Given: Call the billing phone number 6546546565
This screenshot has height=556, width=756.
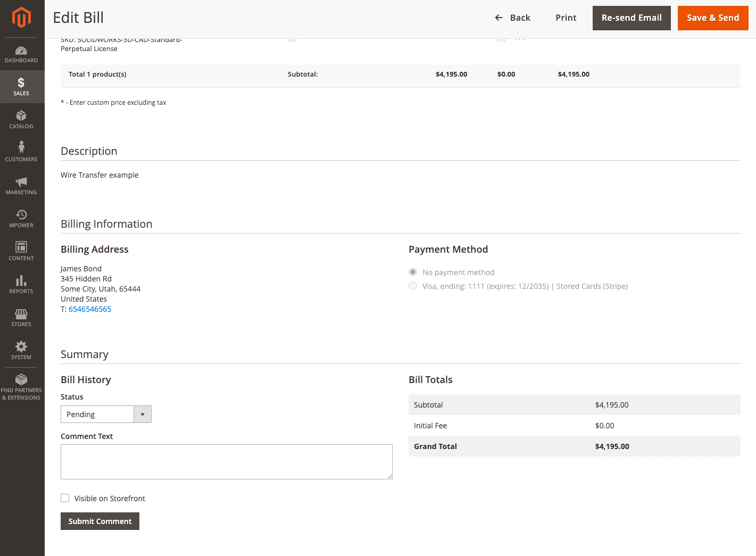Looking at the screenshot, I should (89, 309).
